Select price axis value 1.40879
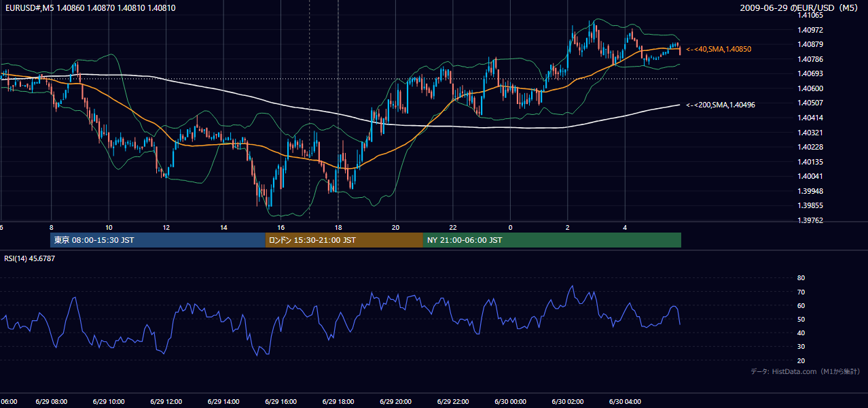Screen dimensions: 868x408 (x=811, y=45)
